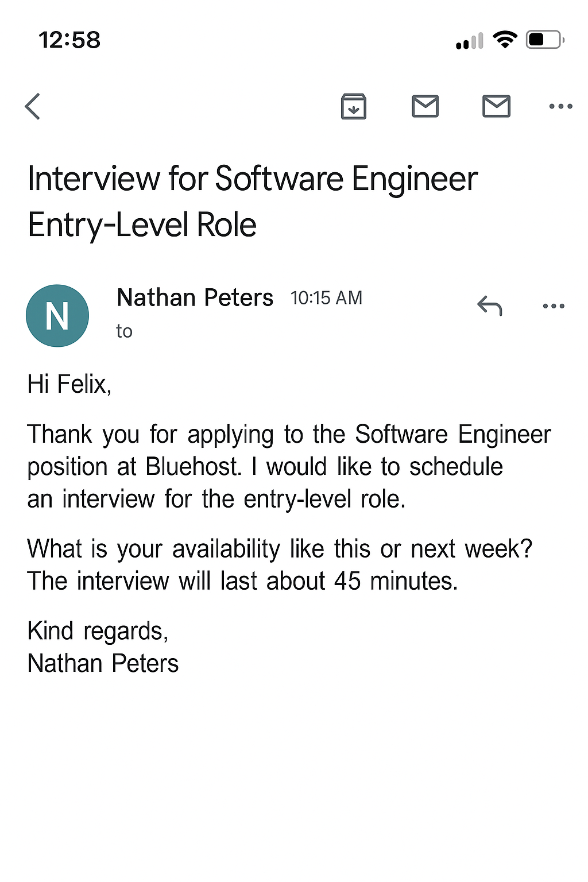Tap the Nathan Peters sender name
The height and width of the screenshot is (882, 588).
[x=195, y=298]
